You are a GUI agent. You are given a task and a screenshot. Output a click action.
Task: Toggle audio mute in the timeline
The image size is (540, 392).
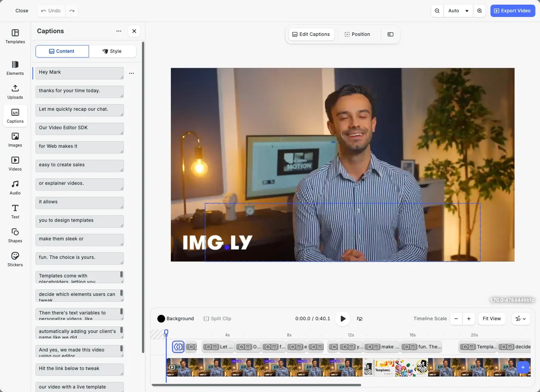click(359, 319)
